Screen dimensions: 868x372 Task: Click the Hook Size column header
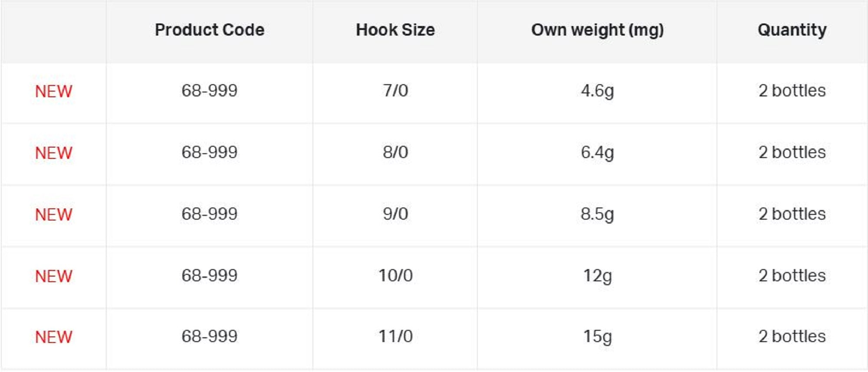[x=395, y=30]
